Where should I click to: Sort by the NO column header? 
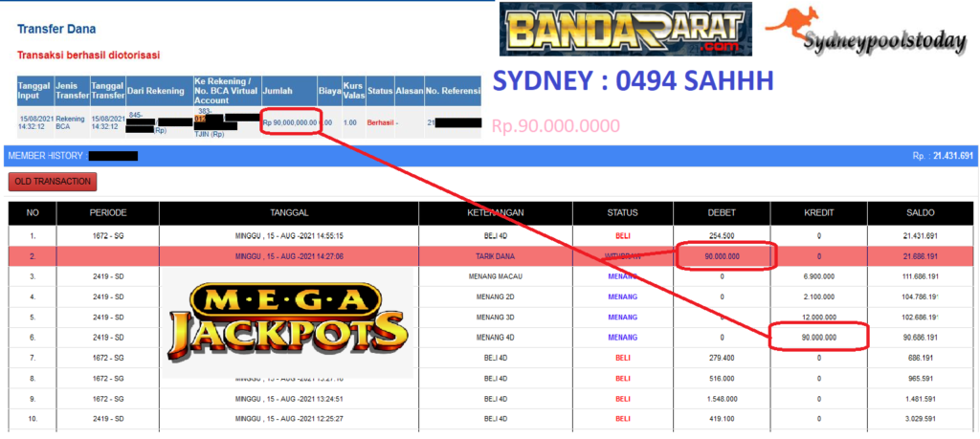pyautogui.click(x=33, y=213)
